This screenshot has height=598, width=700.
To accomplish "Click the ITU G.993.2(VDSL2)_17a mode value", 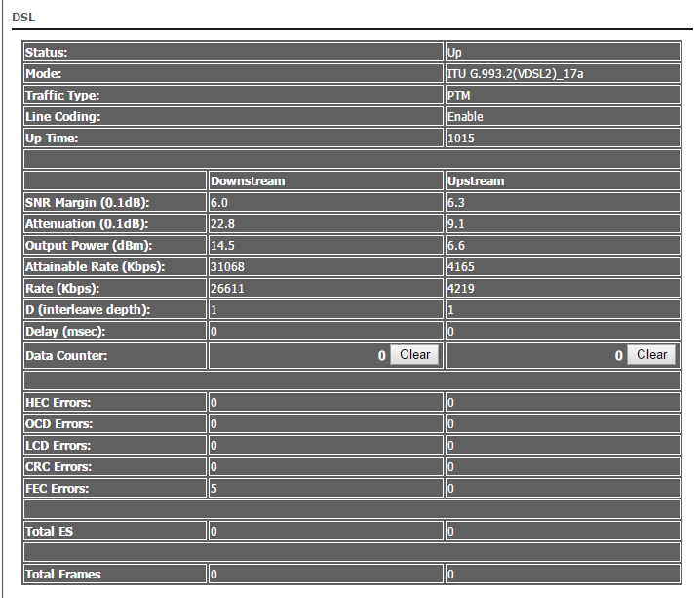I will coord(515,74).
